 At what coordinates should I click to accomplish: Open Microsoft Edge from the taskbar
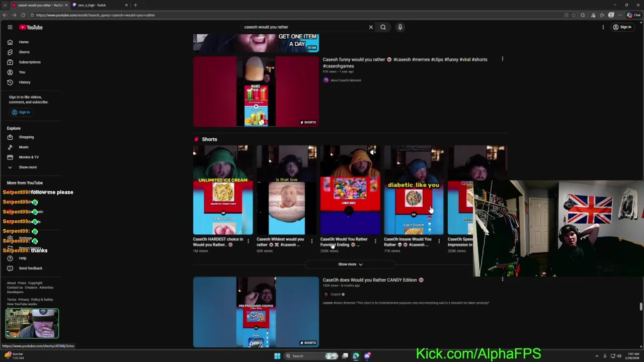356,356
